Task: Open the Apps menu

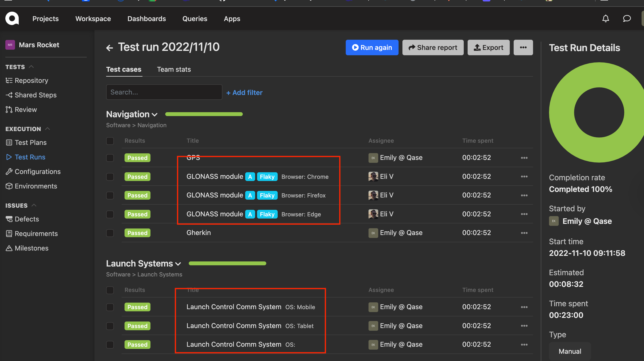Action: (x=232, y=19)
